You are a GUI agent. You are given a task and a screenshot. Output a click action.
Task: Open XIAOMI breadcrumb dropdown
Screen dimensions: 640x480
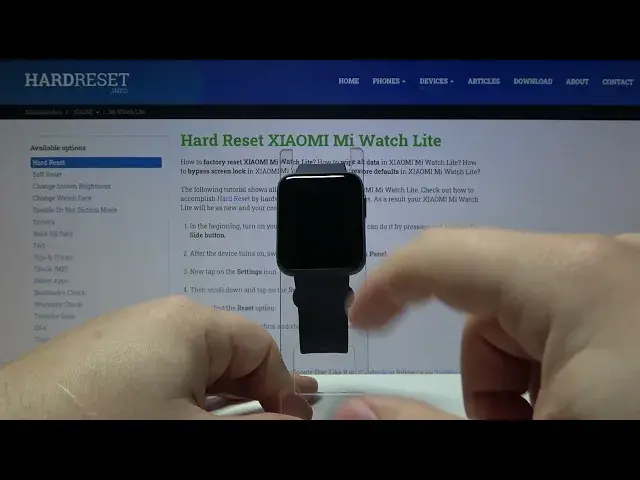[86, 112]
